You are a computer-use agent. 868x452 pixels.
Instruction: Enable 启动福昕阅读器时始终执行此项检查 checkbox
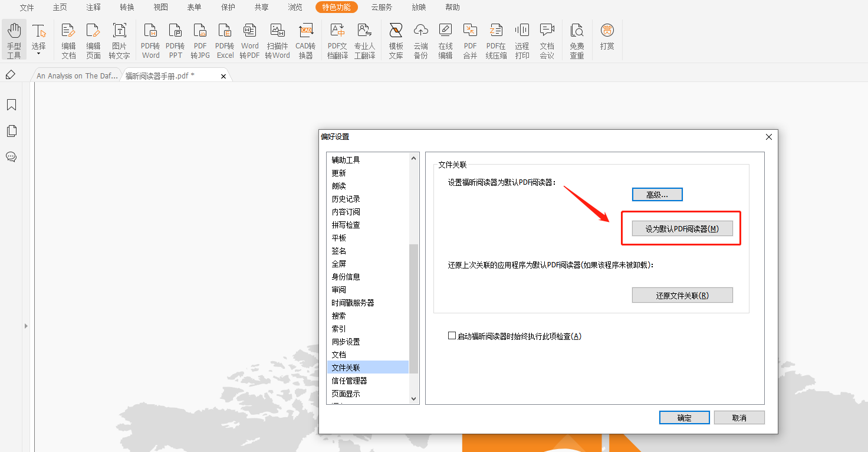pyautogui.click(x=452, y=336)
